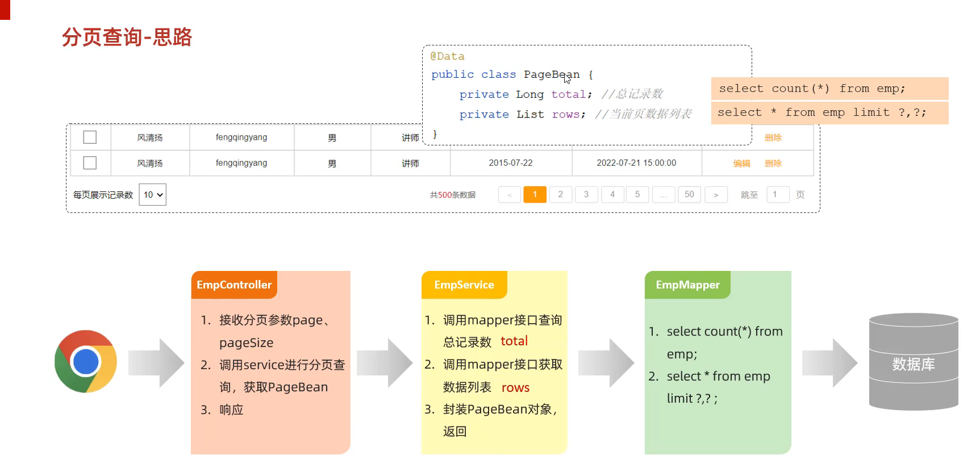This screenshot has width=980, height=468.
Task: Check the first table row checkbox
Action: click(x=90, y=137)
